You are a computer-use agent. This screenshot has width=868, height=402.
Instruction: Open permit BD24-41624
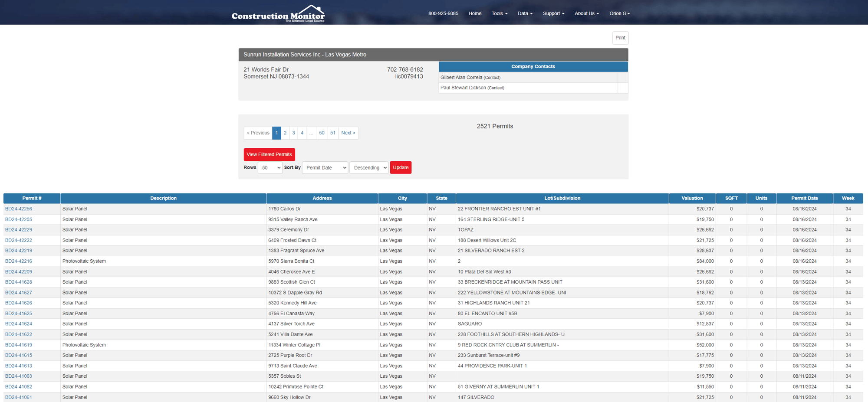point(19,324)
